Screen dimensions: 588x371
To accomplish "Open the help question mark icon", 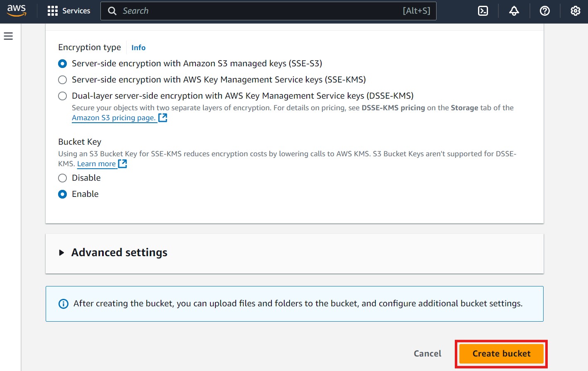I will click(x=545, y=10).
